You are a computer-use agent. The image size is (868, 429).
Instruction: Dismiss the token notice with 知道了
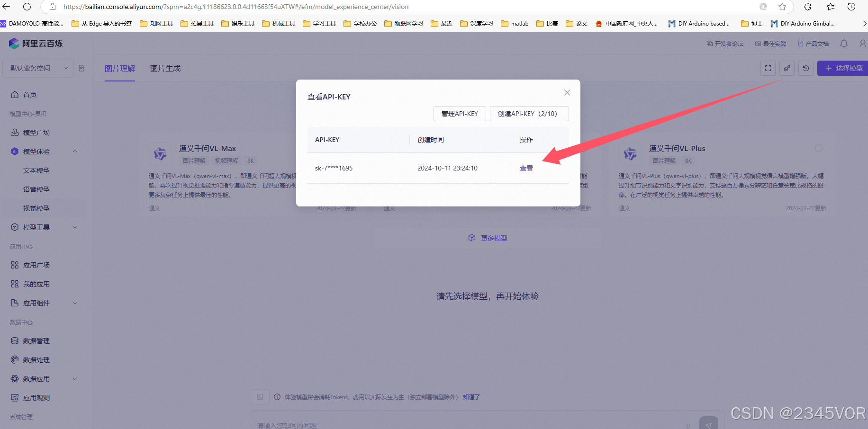471,397
